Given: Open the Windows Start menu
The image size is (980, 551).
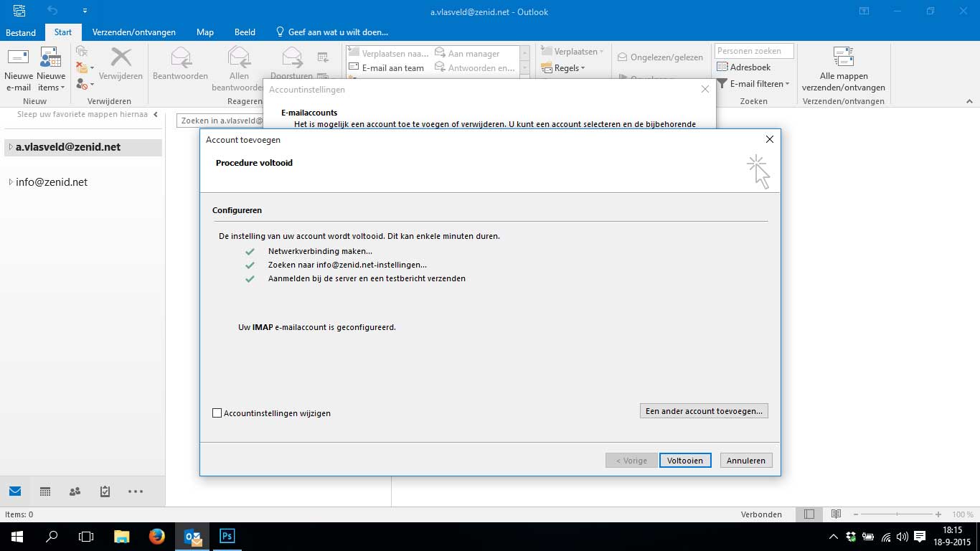Looking at the screenshot, I should pos(17,537).
